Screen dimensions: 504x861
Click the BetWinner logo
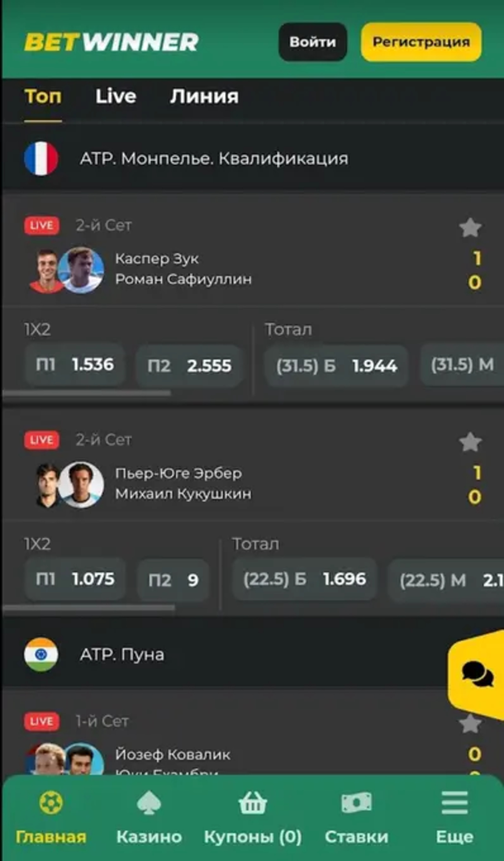coord(111,42)
